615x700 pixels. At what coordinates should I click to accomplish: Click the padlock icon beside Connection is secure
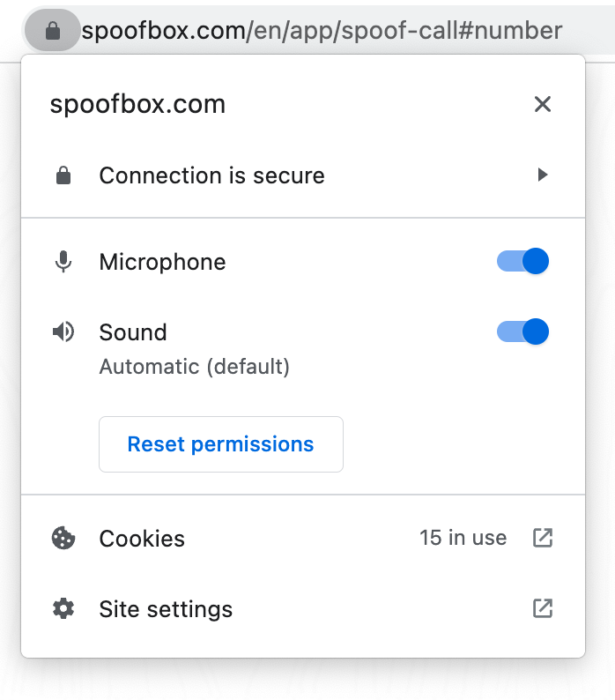pos(63,175)
